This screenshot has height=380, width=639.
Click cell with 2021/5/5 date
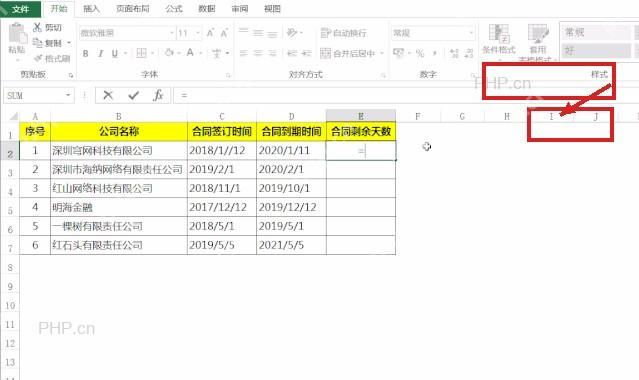pyautogui.click(x=291, y=245)
